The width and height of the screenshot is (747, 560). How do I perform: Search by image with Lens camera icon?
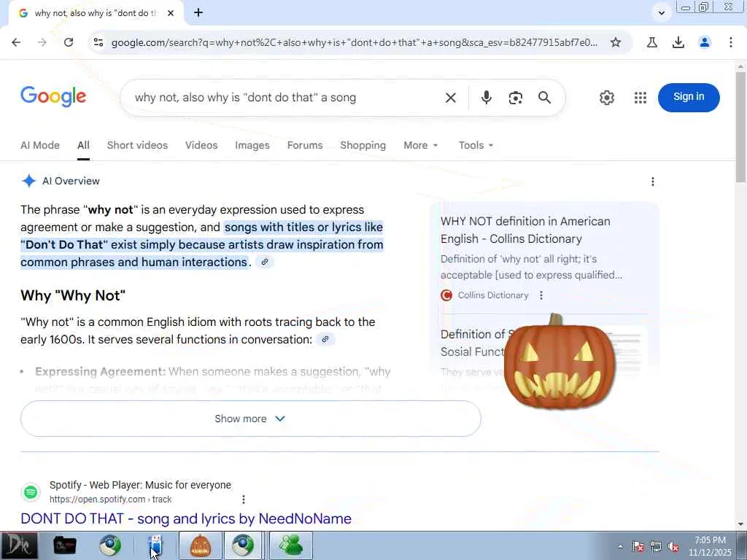pos(516,98)
